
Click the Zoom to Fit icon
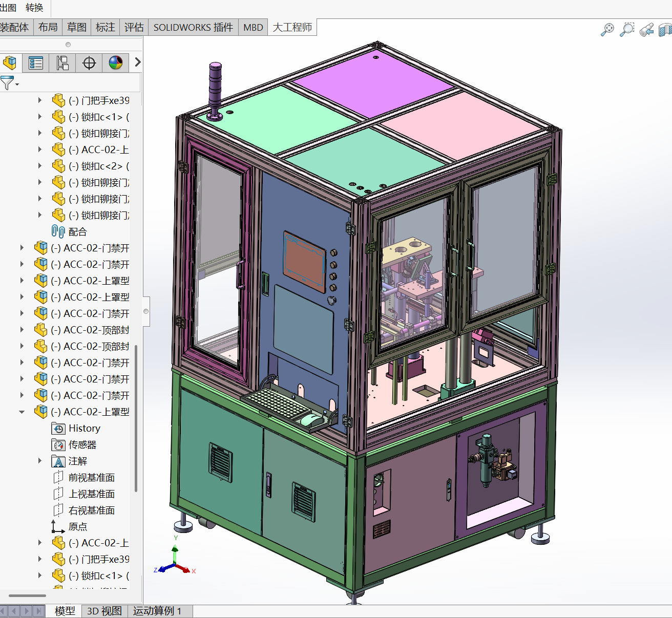click(x=607, y=30)
